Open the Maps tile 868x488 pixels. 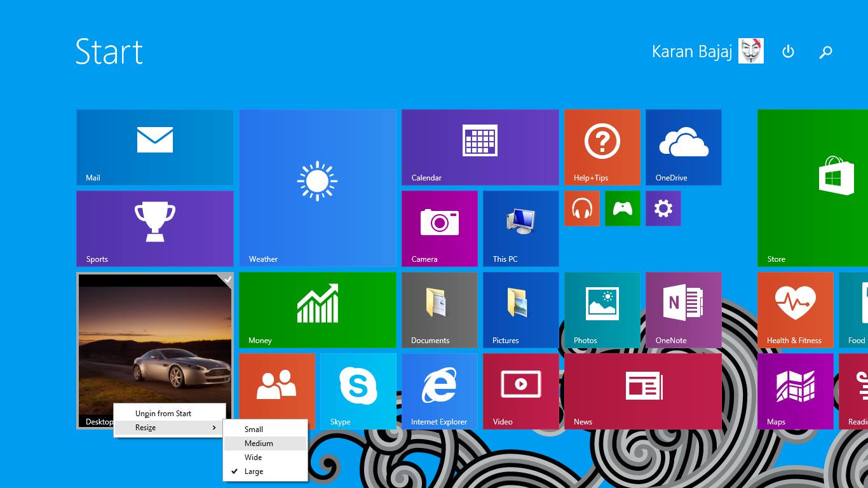(x=796, y=391)
